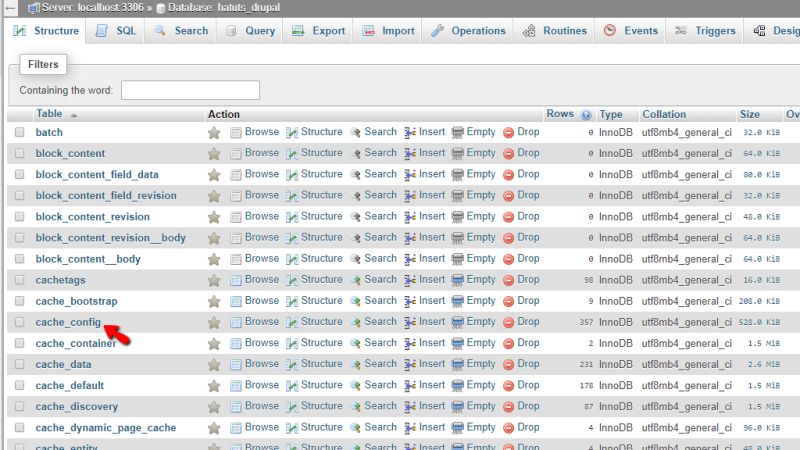
Task: Click the Rows help question-mark icon
Action: pyautogui.click(x=586, y=115)
